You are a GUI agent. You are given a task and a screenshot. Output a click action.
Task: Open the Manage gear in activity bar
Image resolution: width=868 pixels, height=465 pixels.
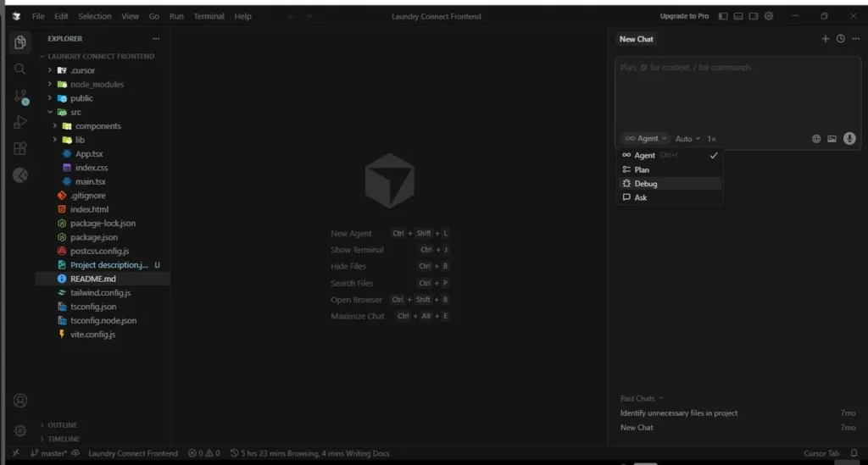click(x=20, y=430)
